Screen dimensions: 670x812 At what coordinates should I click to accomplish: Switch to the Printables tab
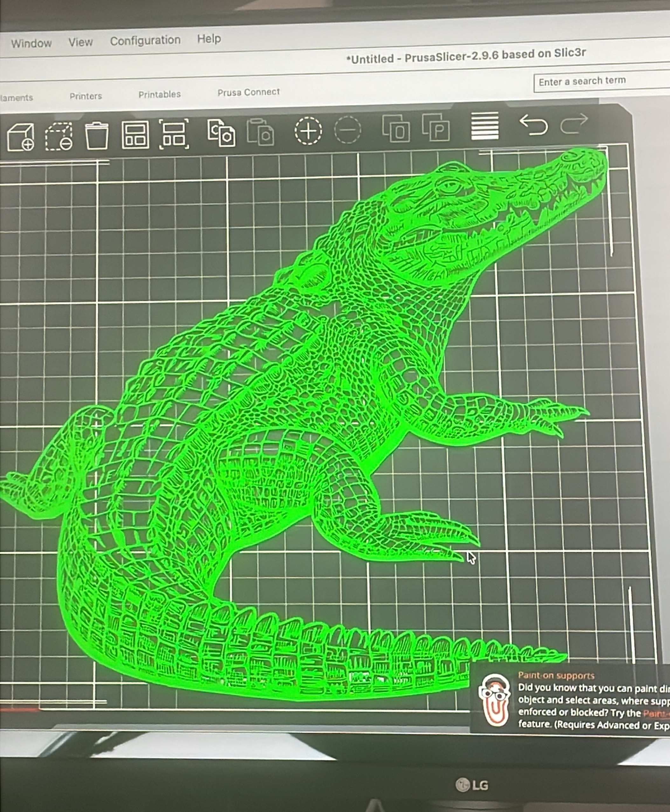click(159, 94)
